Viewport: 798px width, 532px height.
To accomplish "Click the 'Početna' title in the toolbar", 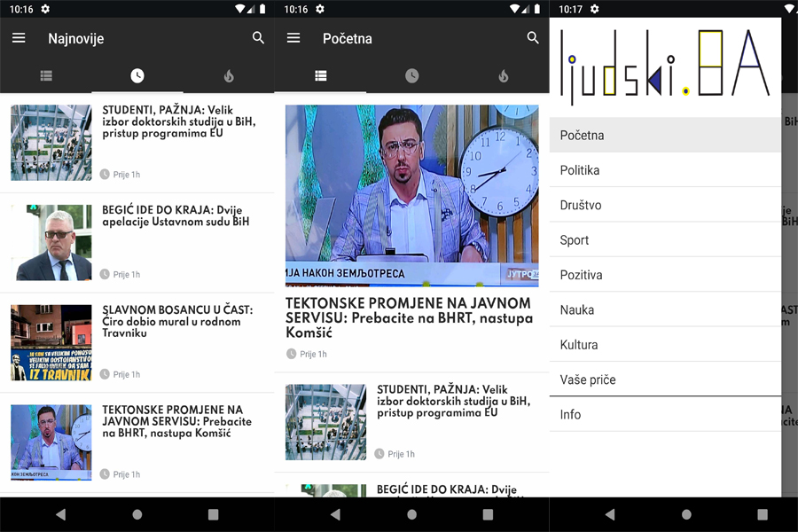I will pyautogui.click(x=347, y=39).
